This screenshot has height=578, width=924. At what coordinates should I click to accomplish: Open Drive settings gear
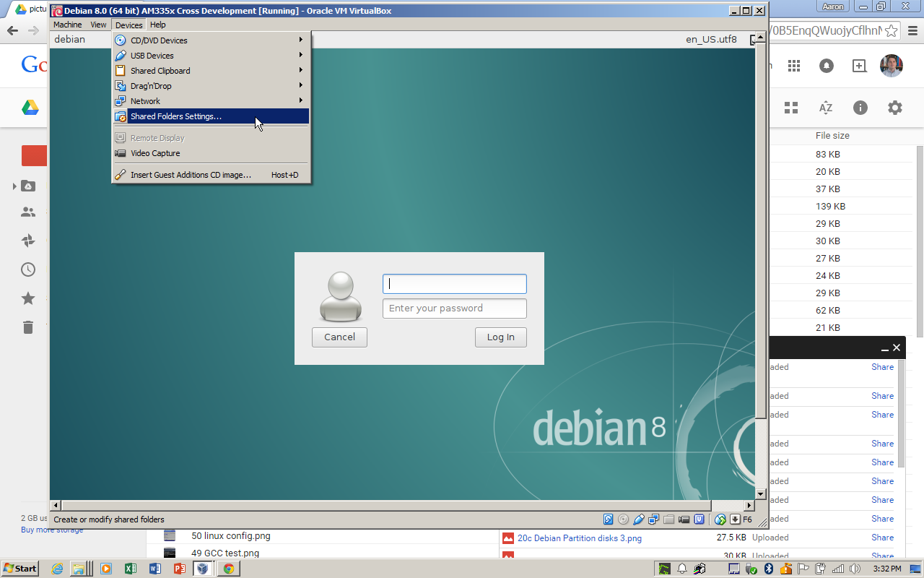(895, 108)
